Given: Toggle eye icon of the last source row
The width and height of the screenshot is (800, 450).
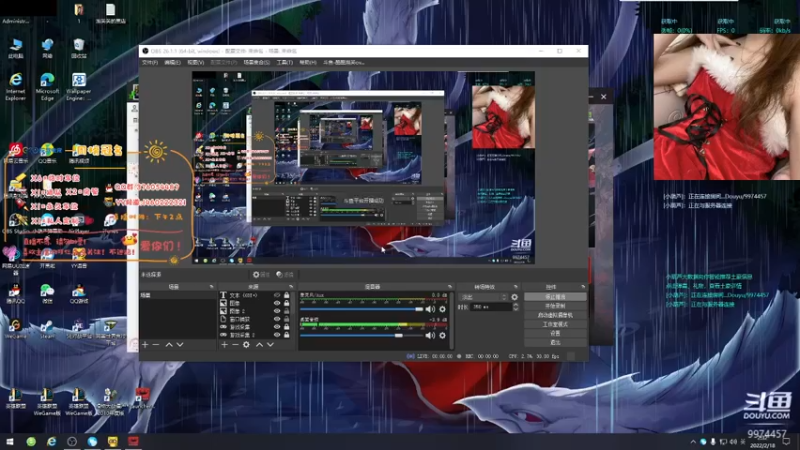Looking at the screenshot, I should click(x=277, y=335).
